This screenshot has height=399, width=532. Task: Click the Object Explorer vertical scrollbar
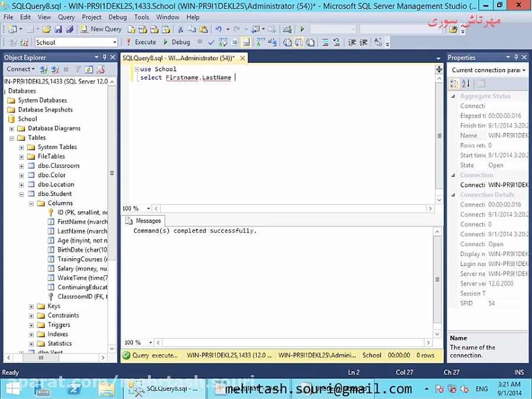[x=112, y=173]
